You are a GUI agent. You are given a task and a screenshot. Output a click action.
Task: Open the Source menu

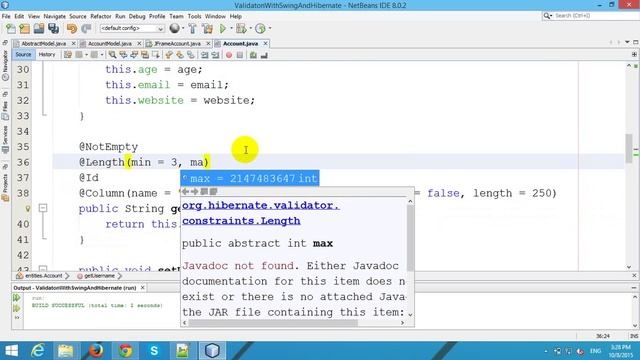pyautogui.click(x=78, y=16)
